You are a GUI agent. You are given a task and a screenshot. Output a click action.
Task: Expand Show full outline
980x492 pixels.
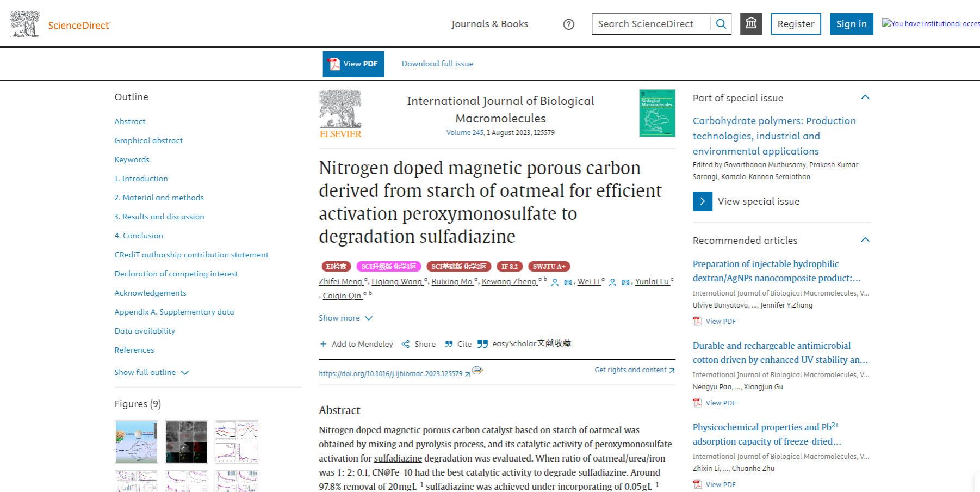pyautogui.click(x=151, y=372)
